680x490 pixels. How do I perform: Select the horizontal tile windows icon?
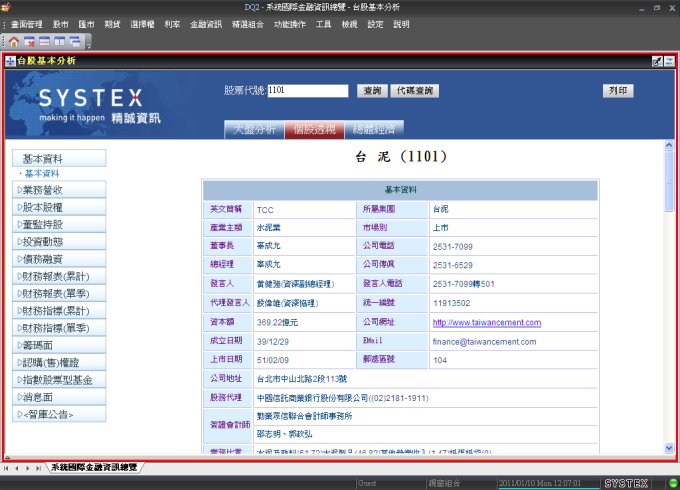44,42
